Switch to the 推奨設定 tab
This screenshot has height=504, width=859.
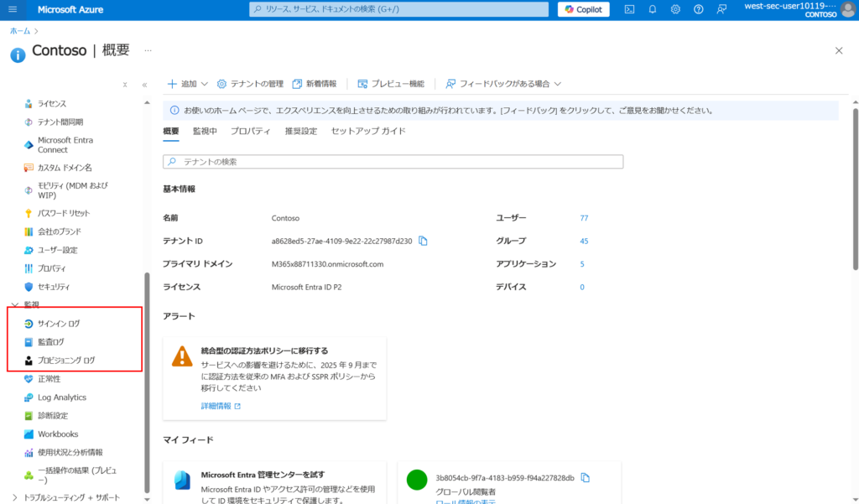301,131
